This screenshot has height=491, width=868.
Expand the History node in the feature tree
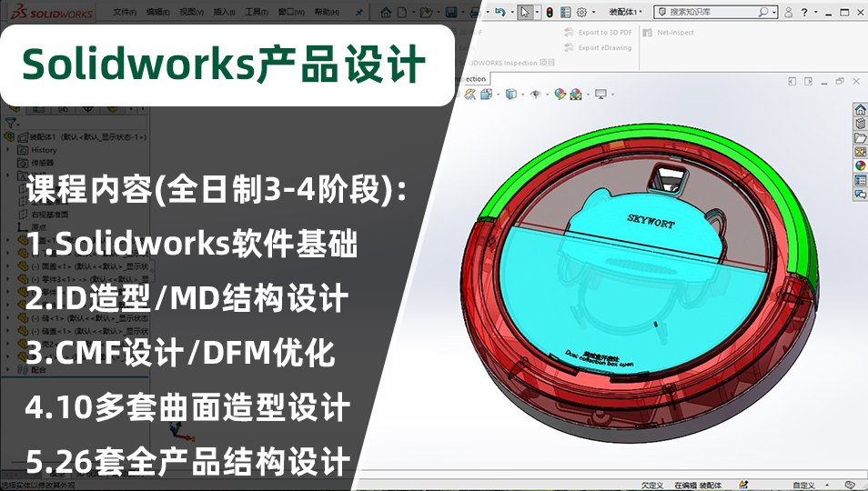(x=8, y=150)
